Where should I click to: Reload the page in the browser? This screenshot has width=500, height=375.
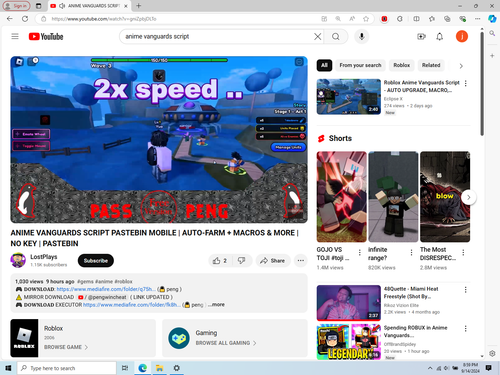point(25,19)
